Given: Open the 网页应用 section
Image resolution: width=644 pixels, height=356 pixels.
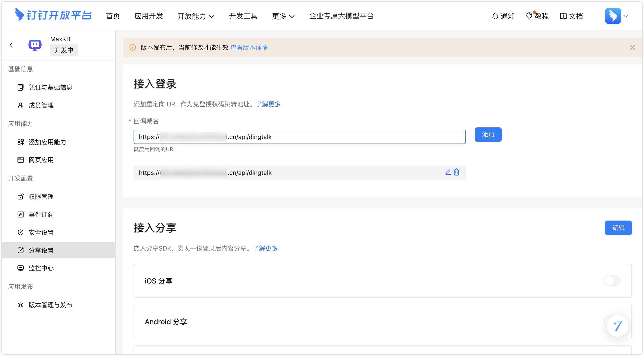Looking at the screenshot, I should point(41,160).
